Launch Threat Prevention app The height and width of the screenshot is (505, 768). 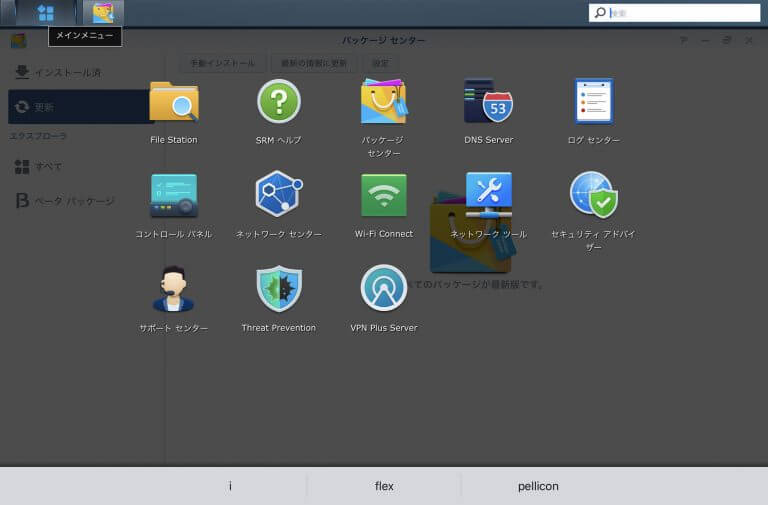point(279,289)
